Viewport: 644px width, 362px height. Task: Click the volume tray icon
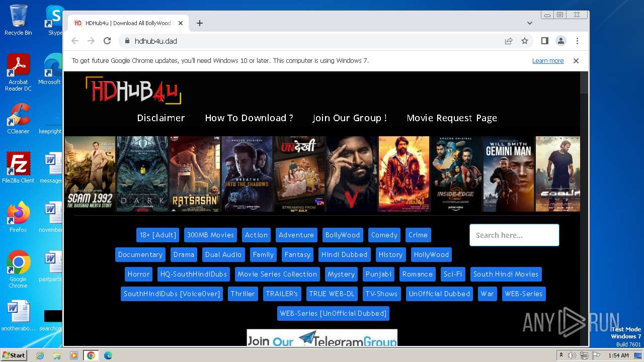click(x=572, y=355)
